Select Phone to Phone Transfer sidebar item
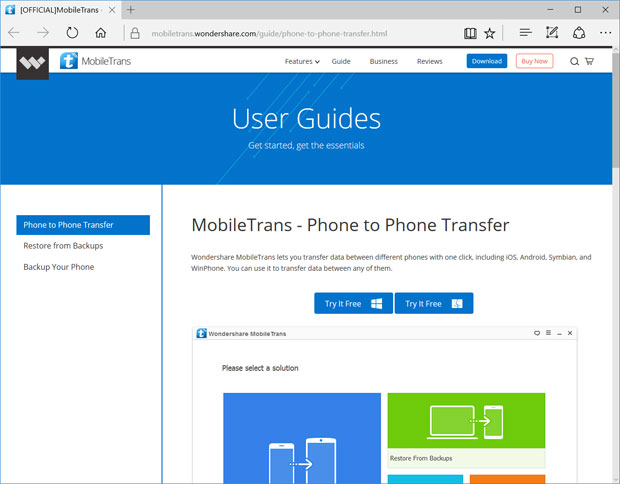 click(83, 225)
